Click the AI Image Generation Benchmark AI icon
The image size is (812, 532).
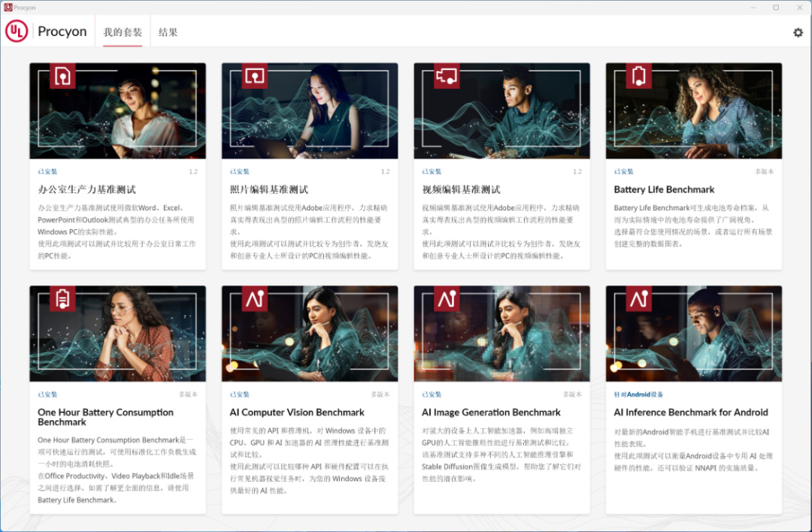447,298
